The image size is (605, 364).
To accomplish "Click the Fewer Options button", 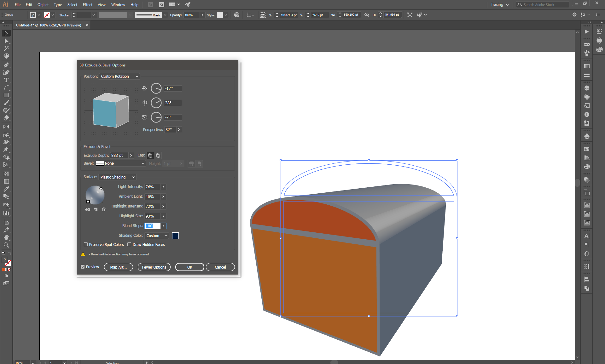I will pos(154,267).
